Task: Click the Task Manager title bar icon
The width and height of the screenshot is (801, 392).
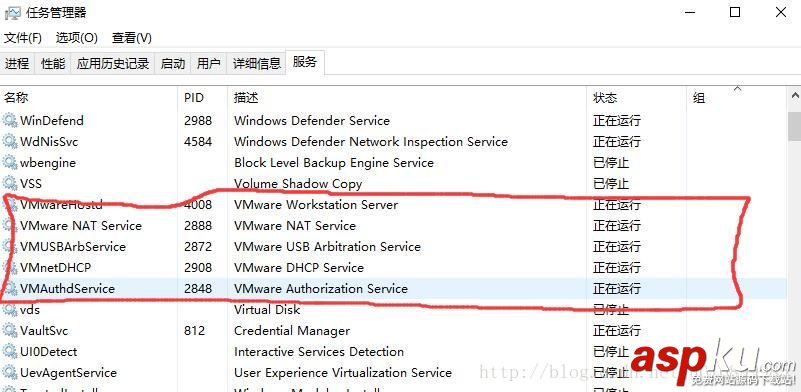Action: pyautogui.click(x=13, y=13)
